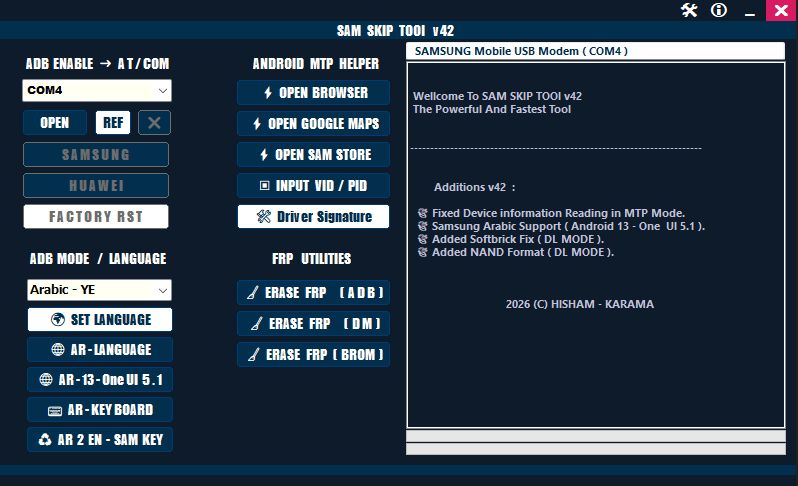Click the AR-LANGUAGE button
Viewport: 798px width, 486px height.
pyautogui.click(x=100, y=350)
